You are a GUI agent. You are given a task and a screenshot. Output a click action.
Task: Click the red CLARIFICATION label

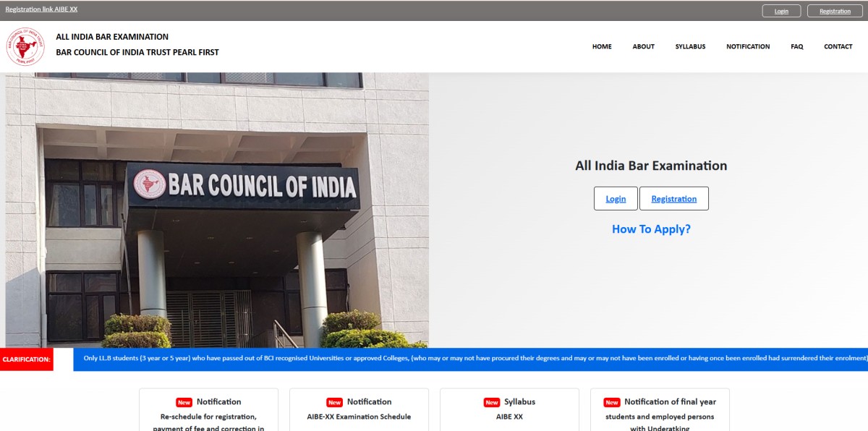26,359
